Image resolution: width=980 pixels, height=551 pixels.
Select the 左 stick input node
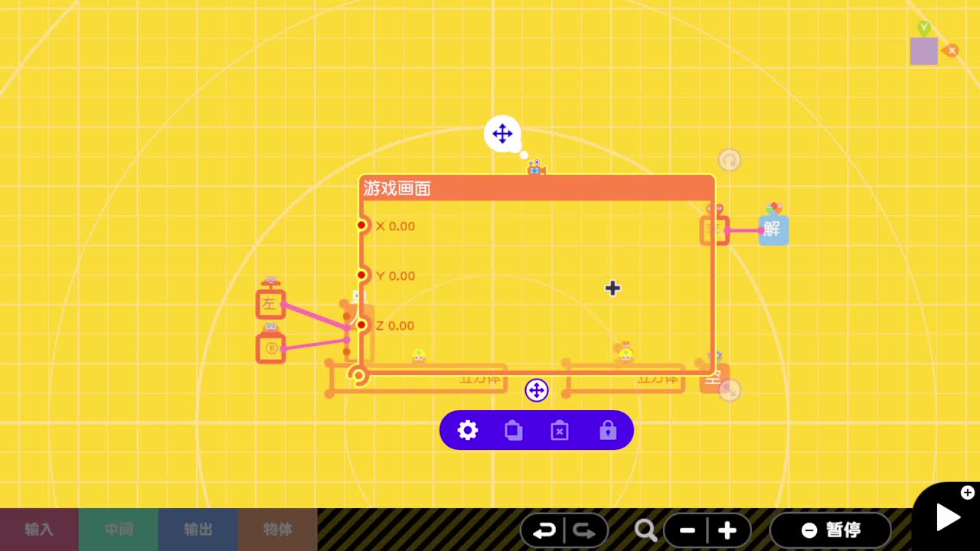(270, 304)
